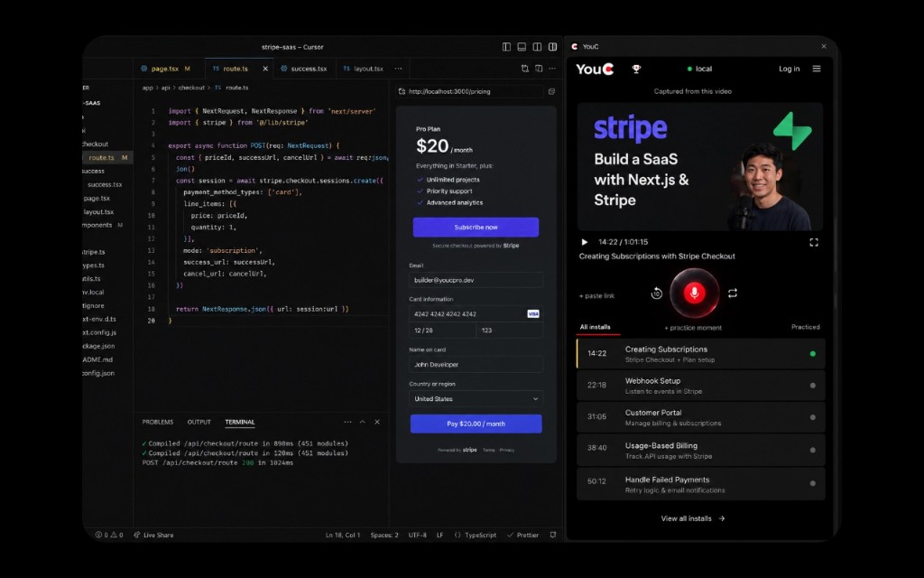Screen dimensions: 924x578
Task: Click the Subscribe now button
Action: click(x=476, y=227)
